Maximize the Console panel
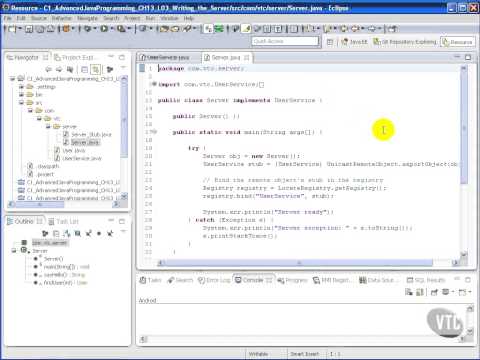 [468, 280]
